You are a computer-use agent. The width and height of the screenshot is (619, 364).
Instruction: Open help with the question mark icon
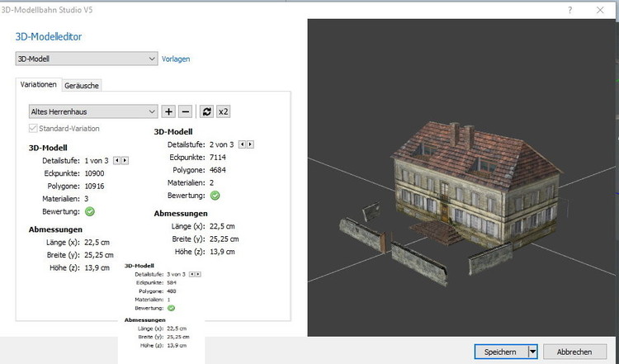569,10
